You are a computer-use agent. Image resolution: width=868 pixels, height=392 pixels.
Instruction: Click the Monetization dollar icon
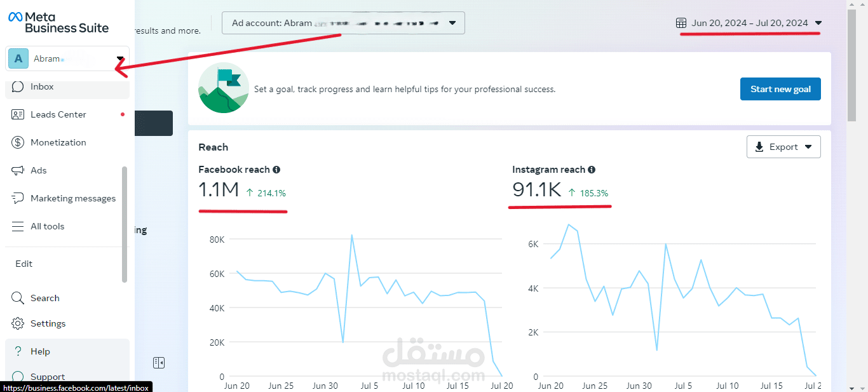(18, 142)
